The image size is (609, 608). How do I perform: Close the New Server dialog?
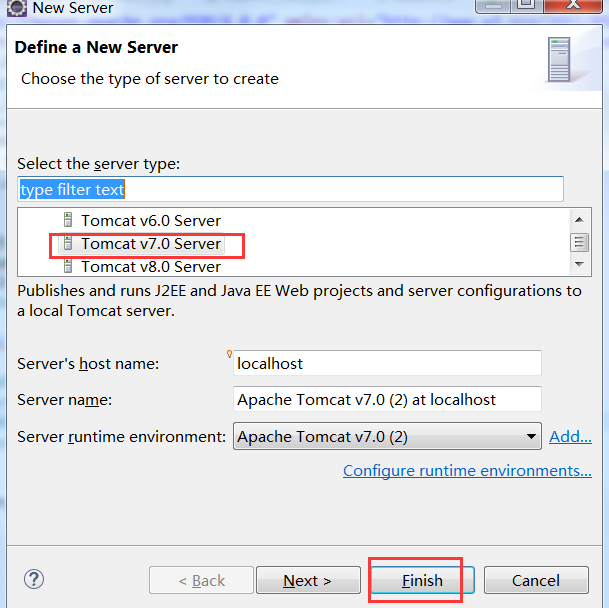click(x=573, y=5)
